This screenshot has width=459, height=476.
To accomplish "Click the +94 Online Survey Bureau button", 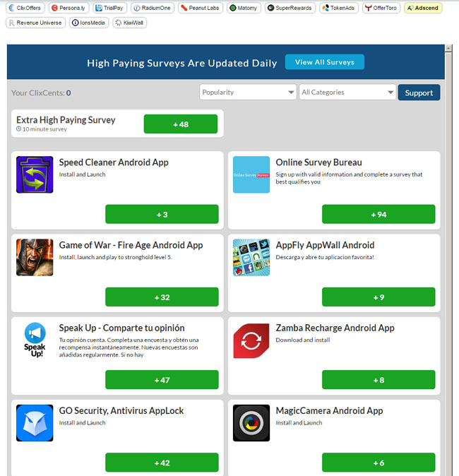I will click(378, 214).
